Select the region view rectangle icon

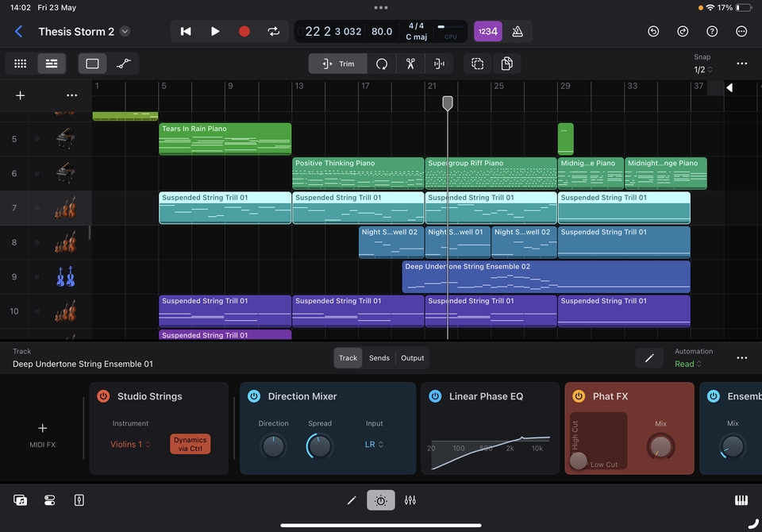click(92, 64)
